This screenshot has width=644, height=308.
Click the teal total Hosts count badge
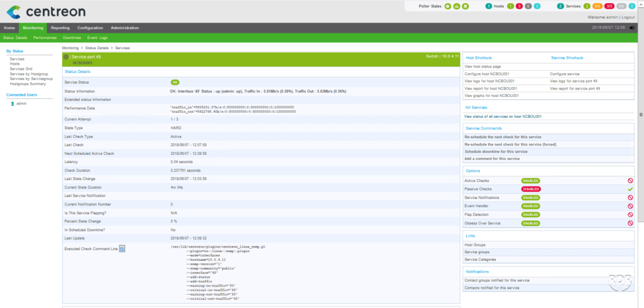(x=489, y=6)
